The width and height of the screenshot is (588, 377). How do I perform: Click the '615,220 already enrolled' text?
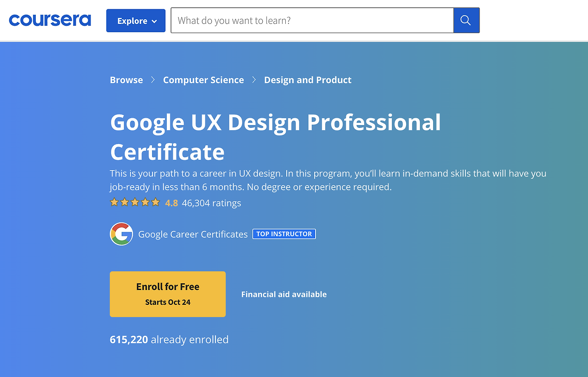[x=169, y=340]
